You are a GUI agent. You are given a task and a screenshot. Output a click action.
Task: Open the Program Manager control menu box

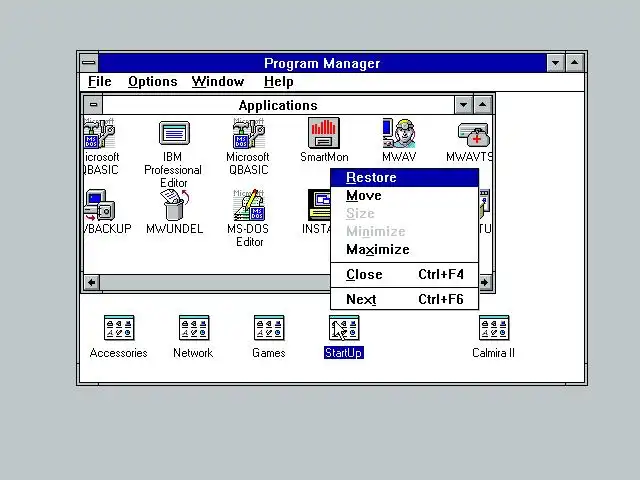(89, 63)
